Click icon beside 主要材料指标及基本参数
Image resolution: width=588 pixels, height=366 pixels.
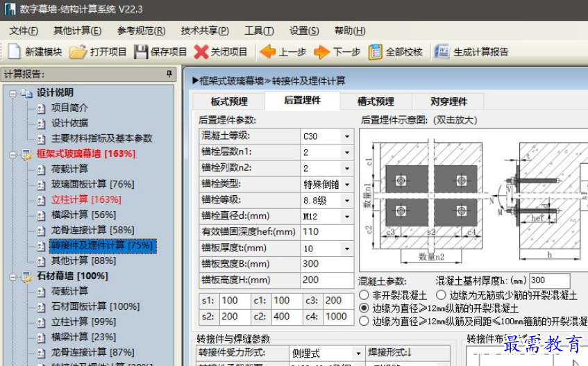(x=41, y=139)
